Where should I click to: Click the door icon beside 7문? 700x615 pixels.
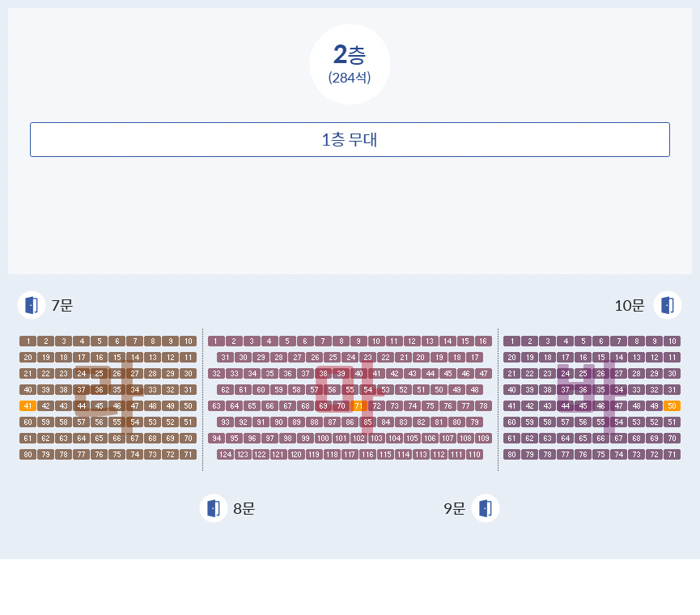[32, 305]
